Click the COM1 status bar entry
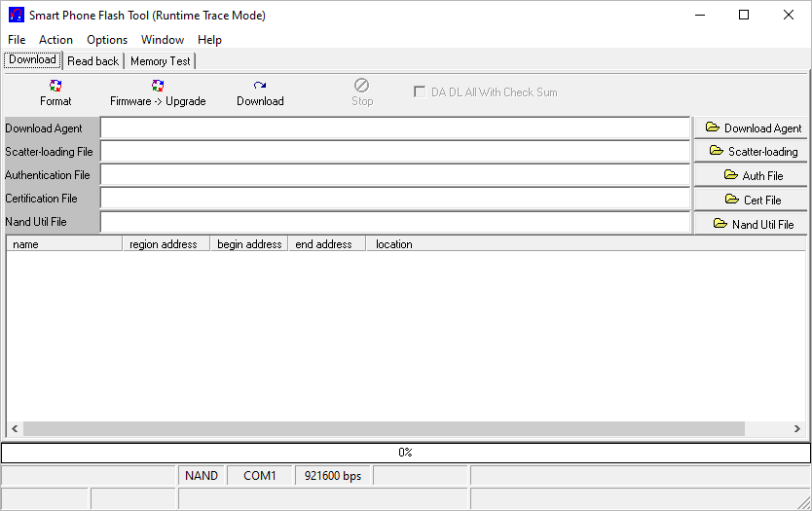 coord(260,475)
